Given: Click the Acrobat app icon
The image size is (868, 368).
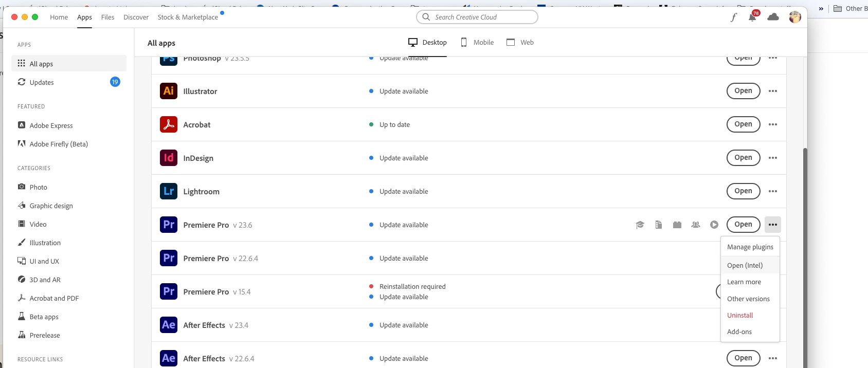Looking at the screenshot, I should pos(169,124).
